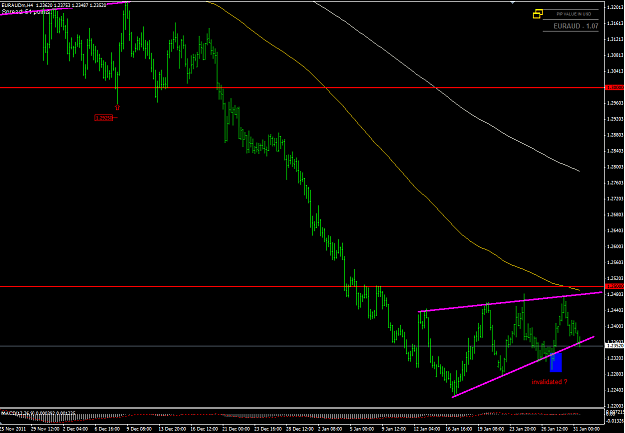Select the red up arrow below the December low
Viewport: 625px width, 433px height.
[117, 107]
